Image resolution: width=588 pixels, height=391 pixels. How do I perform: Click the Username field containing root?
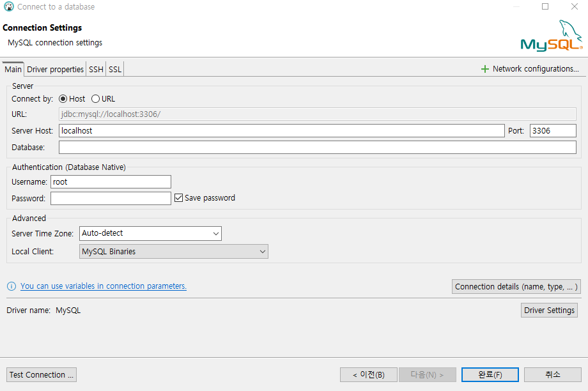point(111,182)
